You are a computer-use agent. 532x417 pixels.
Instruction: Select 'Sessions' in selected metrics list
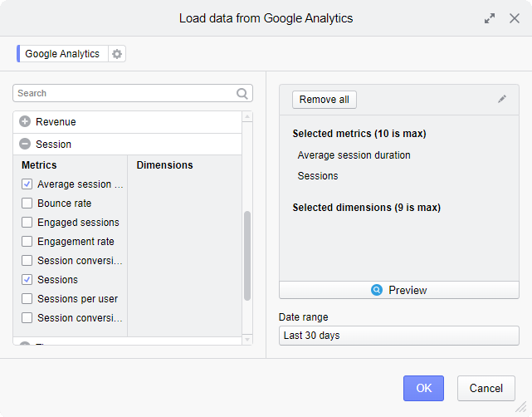click(318, 176)
